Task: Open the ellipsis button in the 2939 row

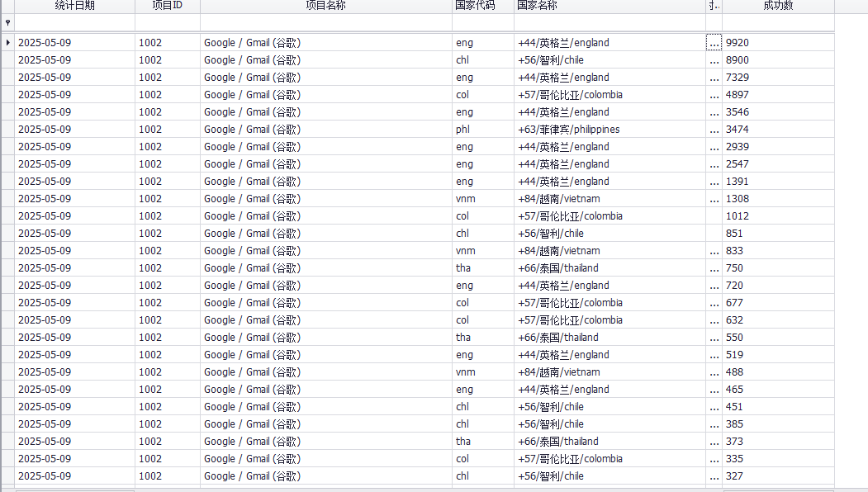Action: click(714, 147)
